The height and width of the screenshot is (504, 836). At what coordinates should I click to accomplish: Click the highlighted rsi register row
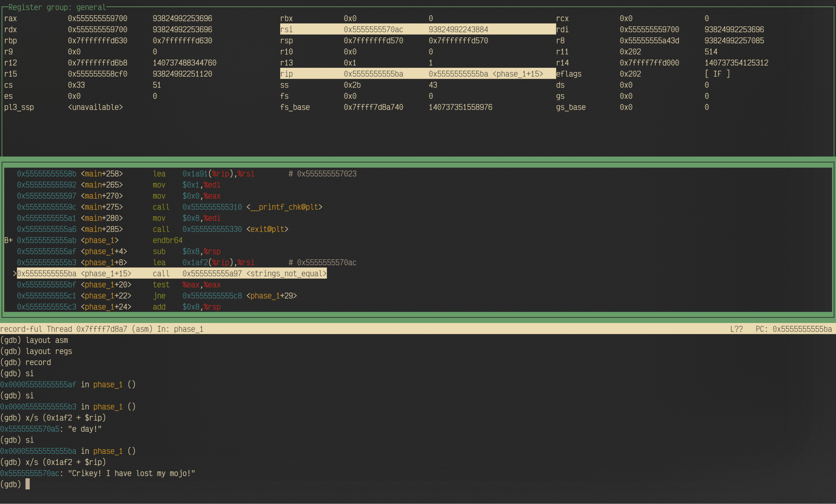point(417,29)
